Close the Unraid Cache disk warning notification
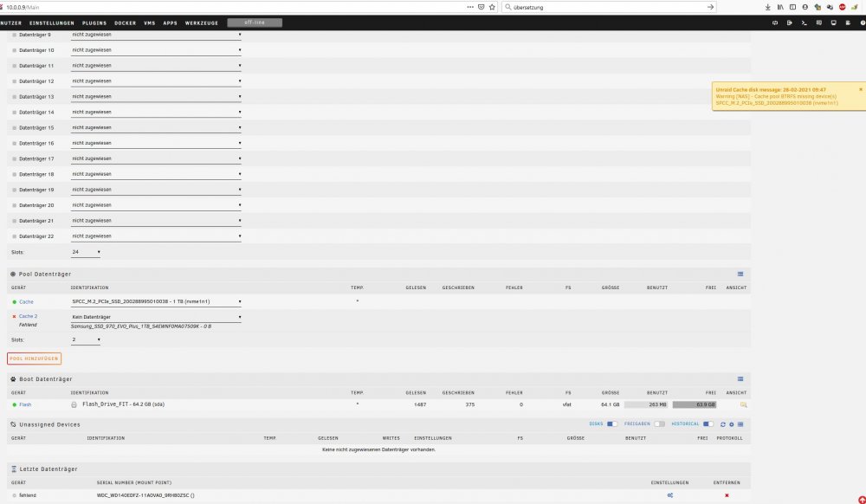 (861, 89)
